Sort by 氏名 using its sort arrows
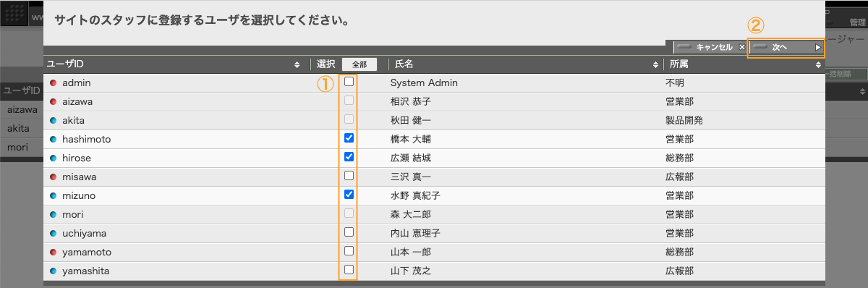Screen dimensions: 868x288 (x=655, y=64)
